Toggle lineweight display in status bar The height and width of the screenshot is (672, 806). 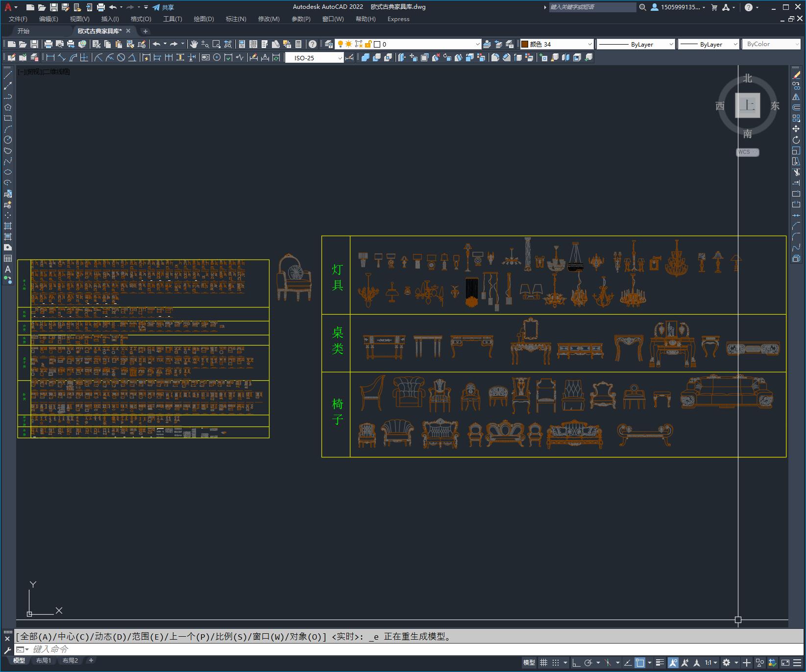tap(660, 663)
